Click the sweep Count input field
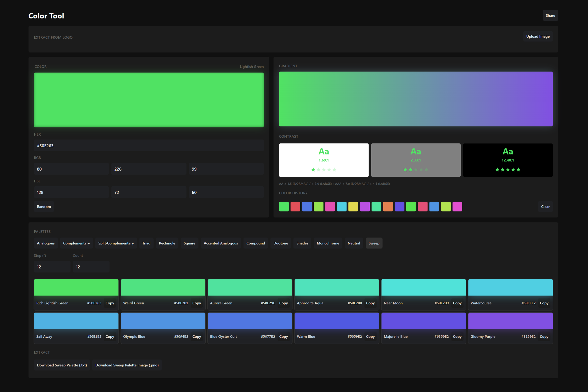The height and width of the screenshot is (392, 588). tap(91, 267)
